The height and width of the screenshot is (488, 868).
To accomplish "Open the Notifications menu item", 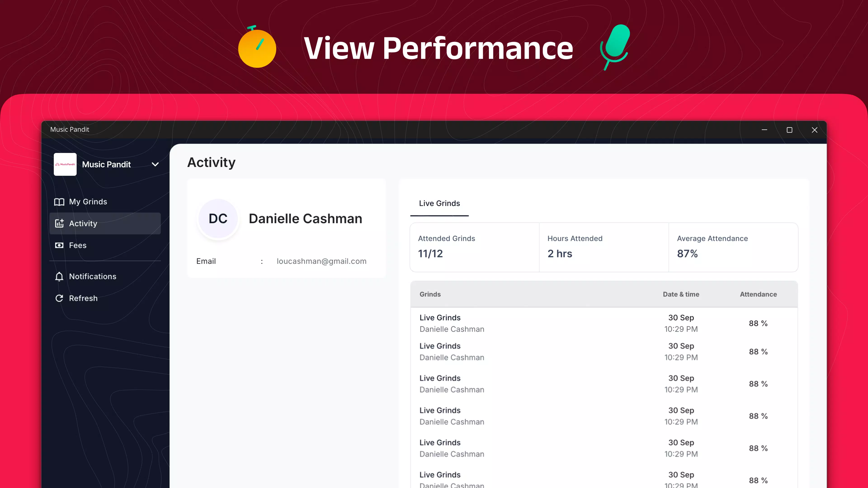I will point(105,277).
